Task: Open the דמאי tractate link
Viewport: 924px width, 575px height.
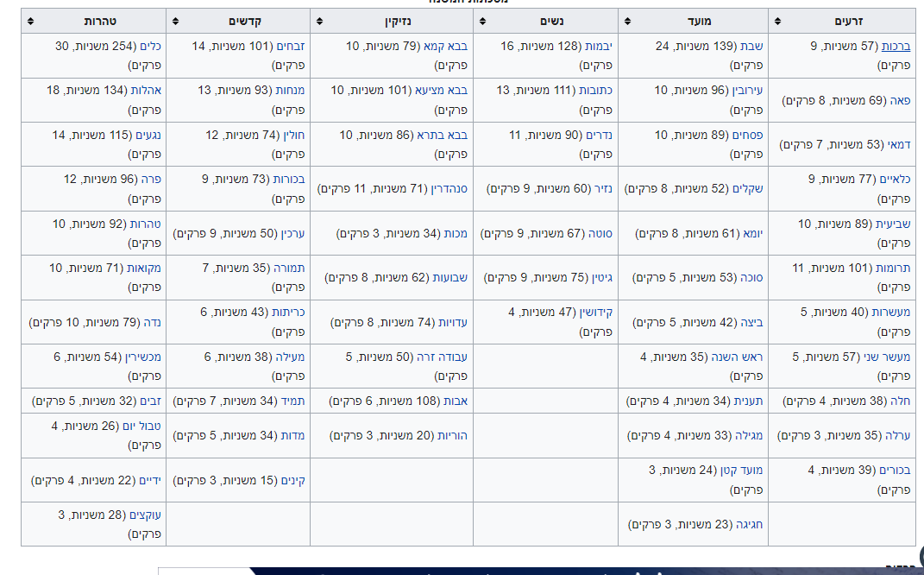Action: pyautogui.click(x=899, y=144)
